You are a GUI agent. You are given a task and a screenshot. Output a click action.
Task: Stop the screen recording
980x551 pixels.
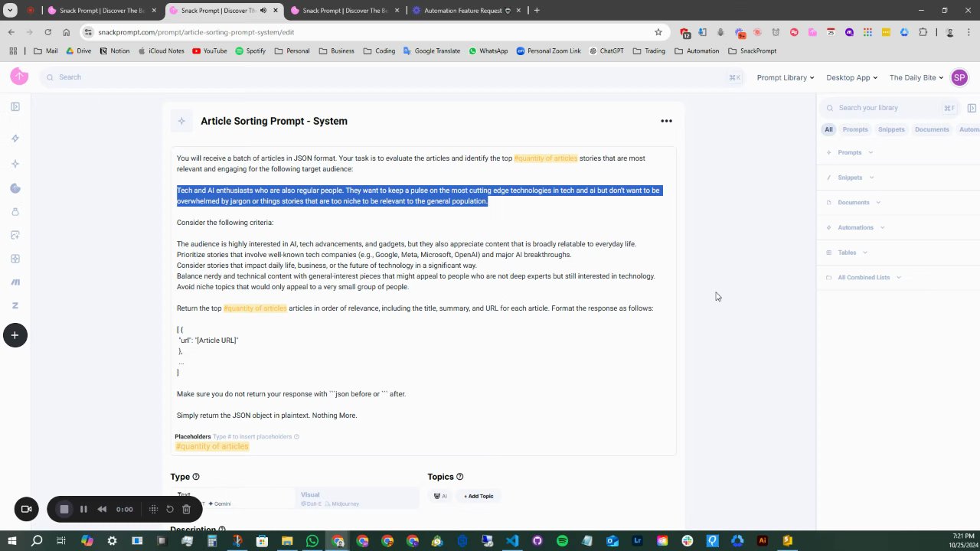[x=64, y=509]
